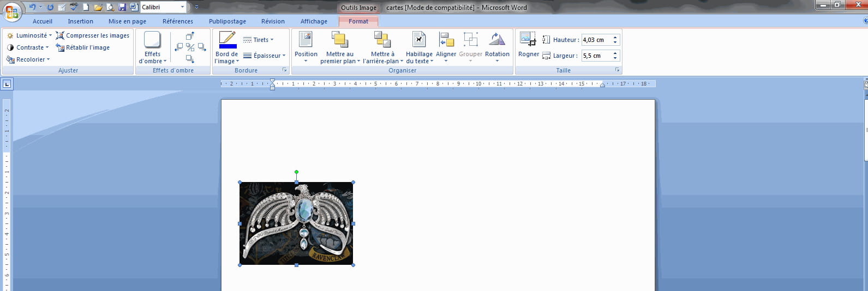This screenshot has height=291, width=868.
Task: Open a file via the folder icon
Action: (x=98, y=7)
